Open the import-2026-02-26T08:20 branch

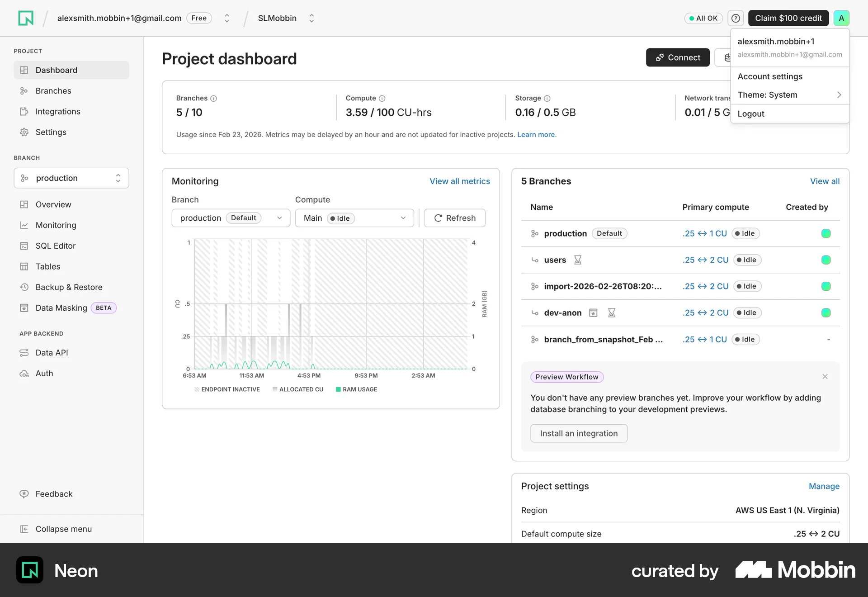click(680, 286)
